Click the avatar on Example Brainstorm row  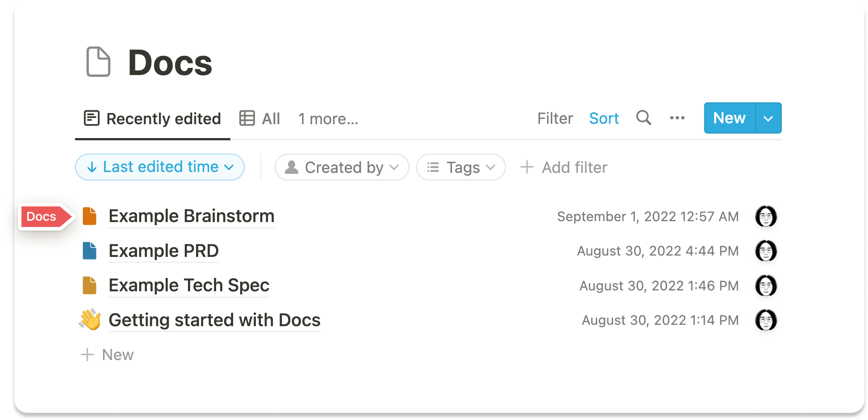pyautogui.click(x=766, y=216)
